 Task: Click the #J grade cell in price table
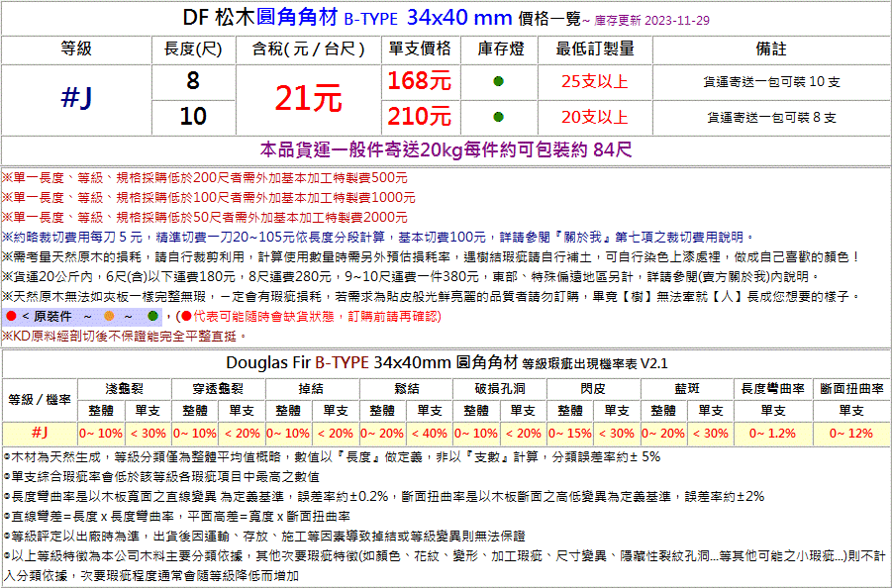(x=76, y=98)
